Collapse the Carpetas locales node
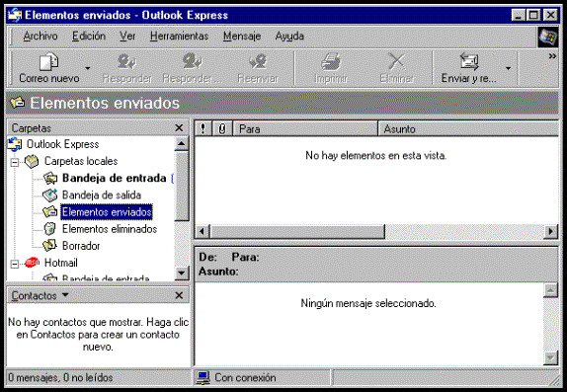 15,162
